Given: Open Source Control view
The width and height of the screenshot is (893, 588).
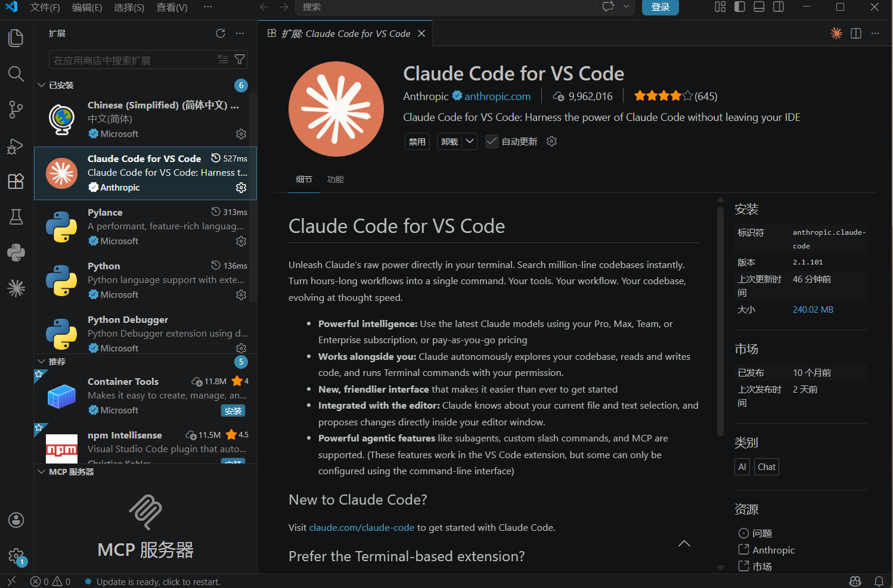Looking at the screenshot, I should pyautogui.click(x=16, y=110).
